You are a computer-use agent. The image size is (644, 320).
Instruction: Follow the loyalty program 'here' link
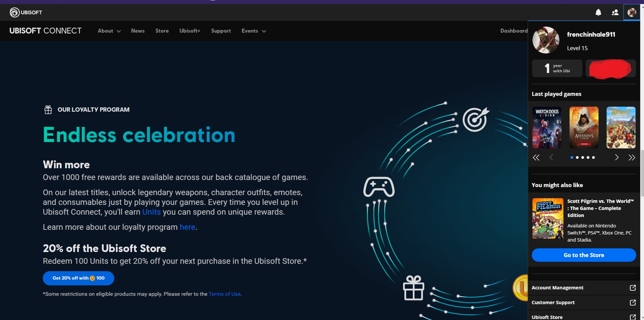[x=187, y=227]
